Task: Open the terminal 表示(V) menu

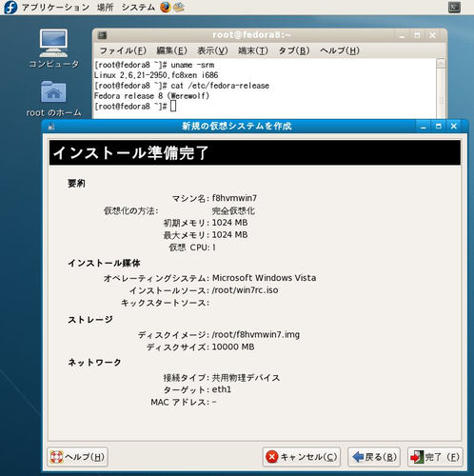Action: pyautogui.click(x=212, y=50)
